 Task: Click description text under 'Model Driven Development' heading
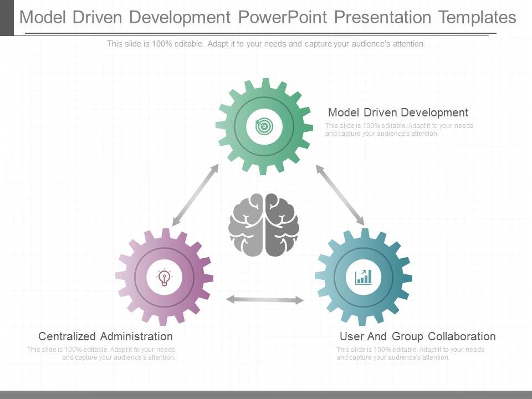pos(400,130)
